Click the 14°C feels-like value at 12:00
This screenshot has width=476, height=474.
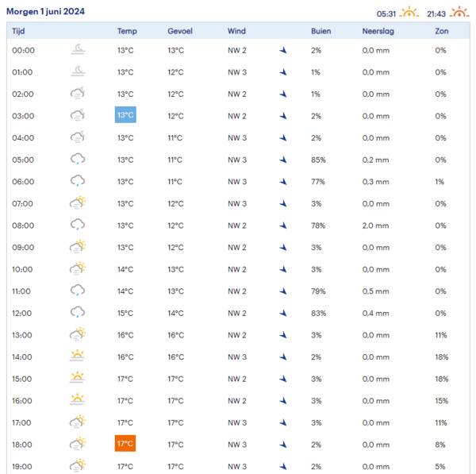176,313
